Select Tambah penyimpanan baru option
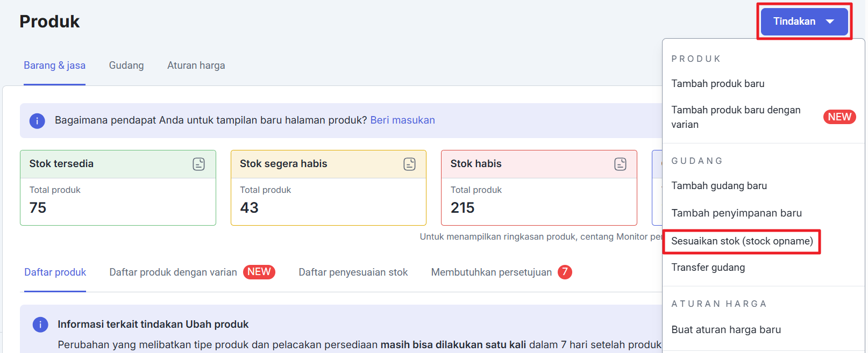The image size is (868, 353). tap(736, 213)
